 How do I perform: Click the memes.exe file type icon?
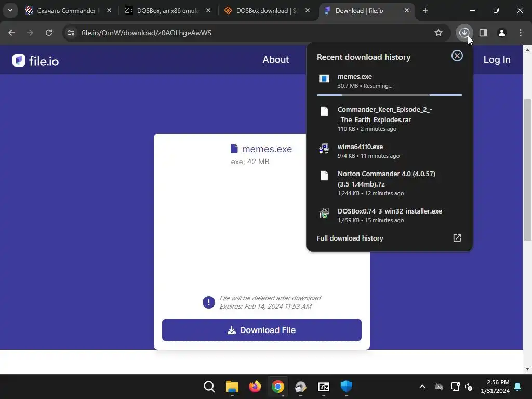tap(324, 79)
